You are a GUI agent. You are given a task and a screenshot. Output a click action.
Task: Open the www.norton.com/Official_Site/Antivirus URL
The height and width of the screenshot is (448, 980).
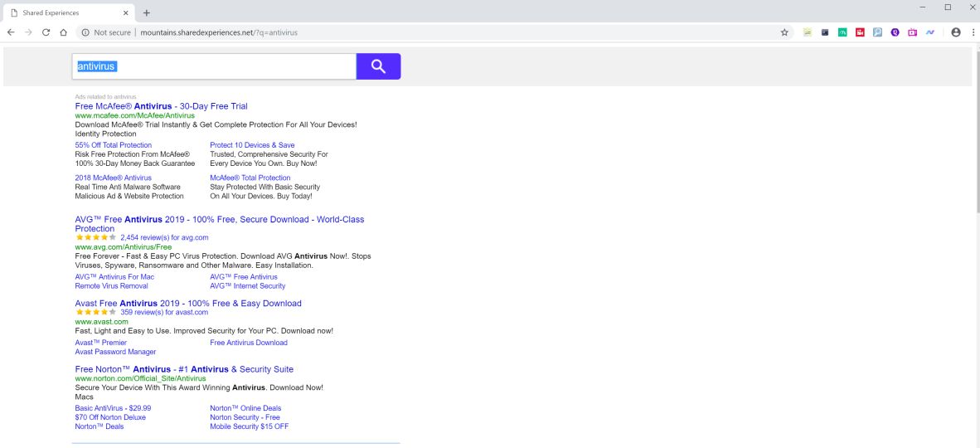pos(140,378)
